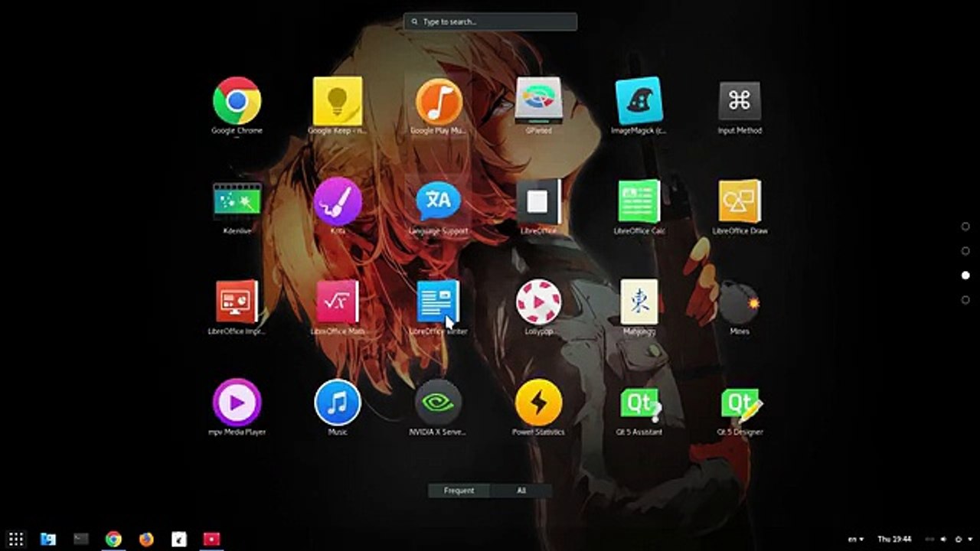Select the third app page indicator
This screenshot has height=551, width=980.
coord(965,275)
